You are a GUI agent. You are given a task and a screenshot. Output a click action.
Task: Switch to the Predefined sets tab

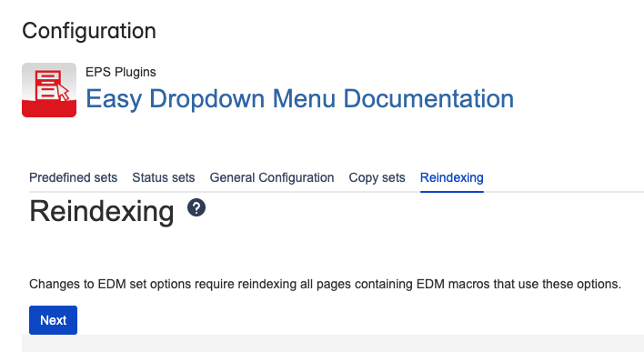(x=73, y=177)
